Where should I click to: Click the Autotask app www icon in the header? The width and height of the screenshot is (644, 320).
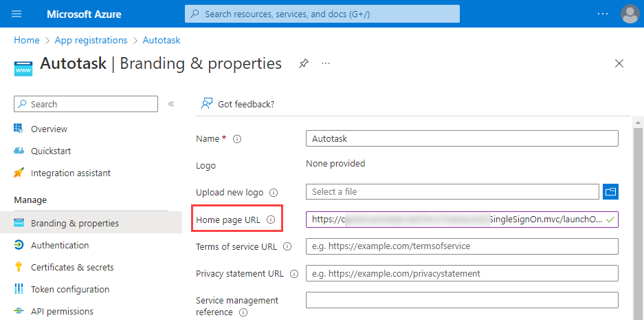[x=23, y=68]
